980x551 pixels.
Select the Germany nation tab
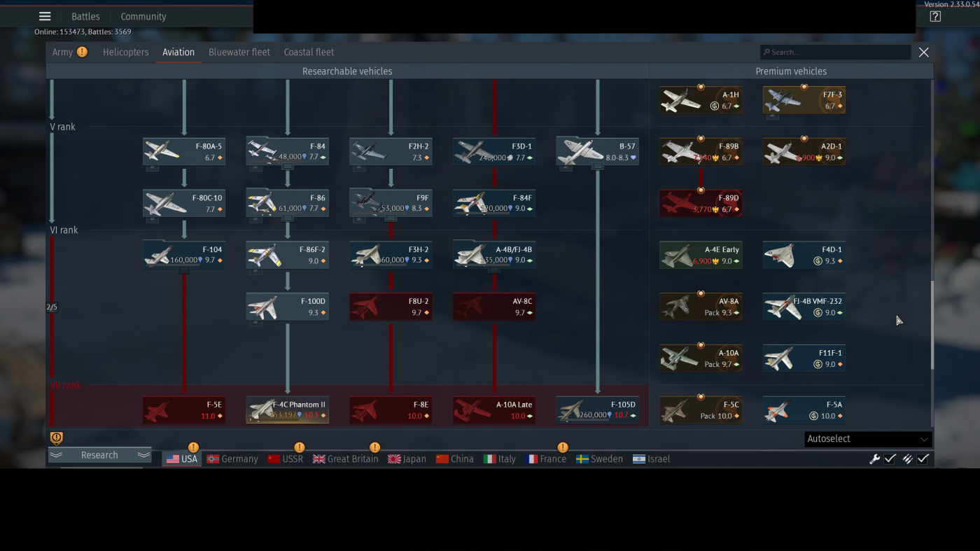232,459
